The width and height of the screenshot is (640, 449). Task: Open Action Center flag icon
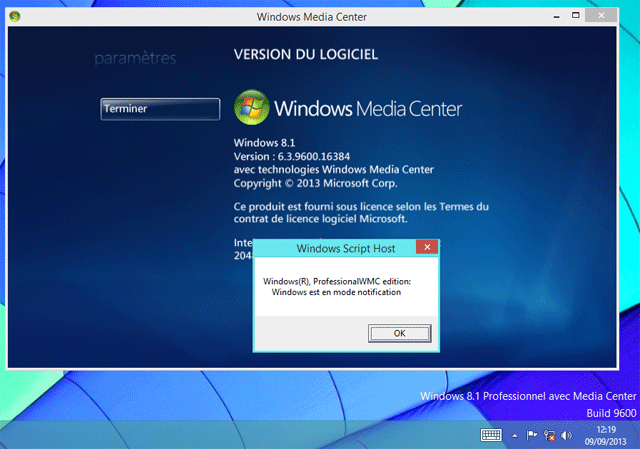[x=531, y=436]
